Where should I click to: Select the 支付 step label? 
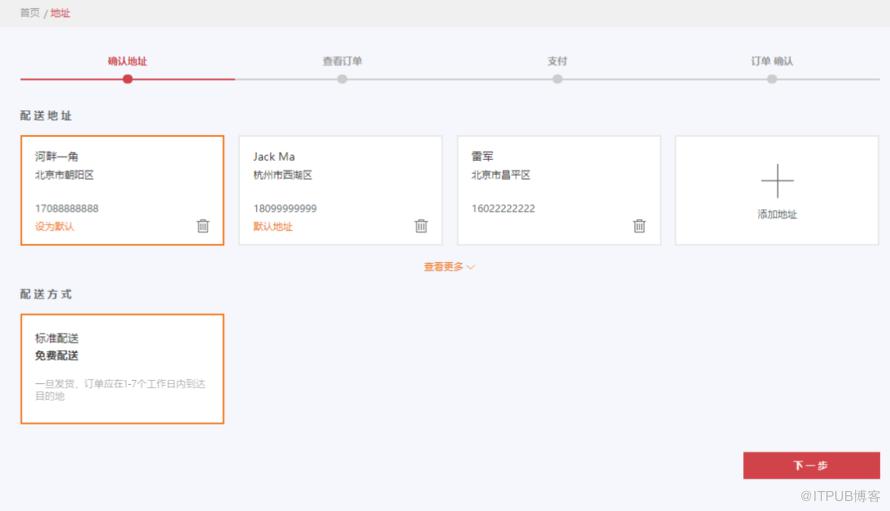point(557,61)
